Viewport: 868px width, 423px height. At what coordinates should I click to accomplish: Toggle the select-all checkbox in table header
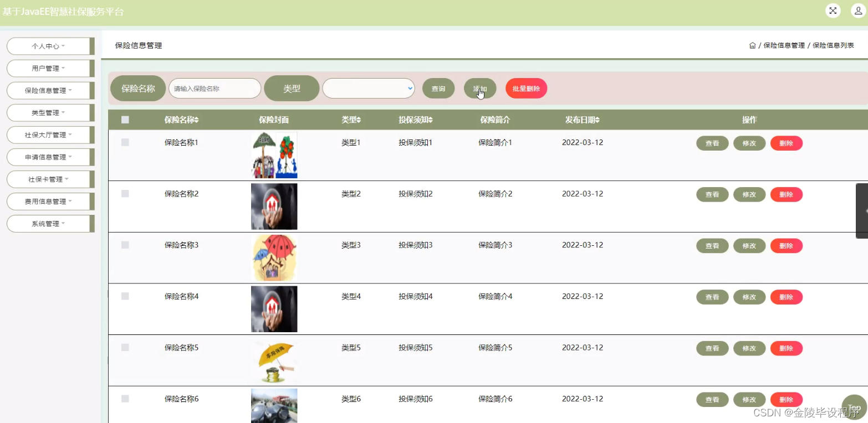click(125, 119)
